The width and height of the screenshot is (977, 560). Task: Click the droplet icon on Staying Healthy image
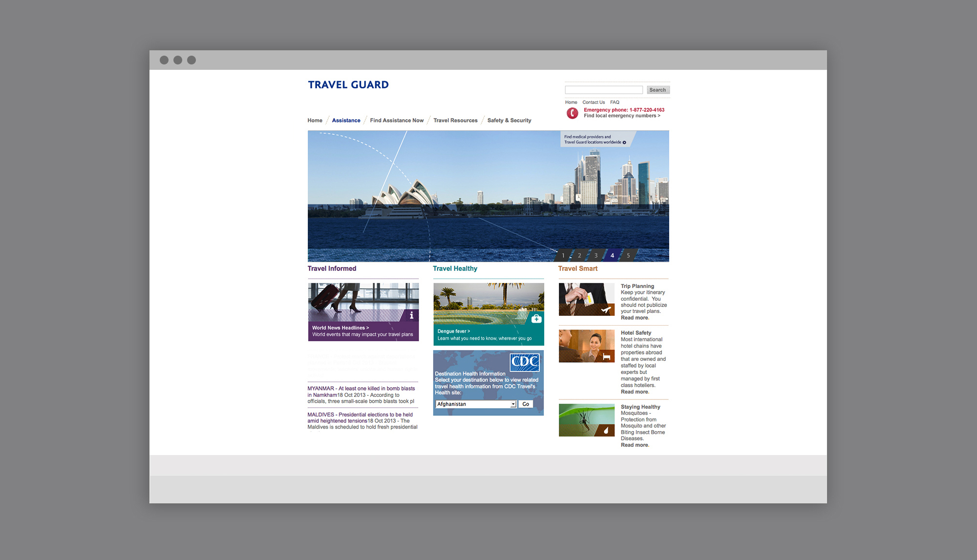click(x=606, y=430)
